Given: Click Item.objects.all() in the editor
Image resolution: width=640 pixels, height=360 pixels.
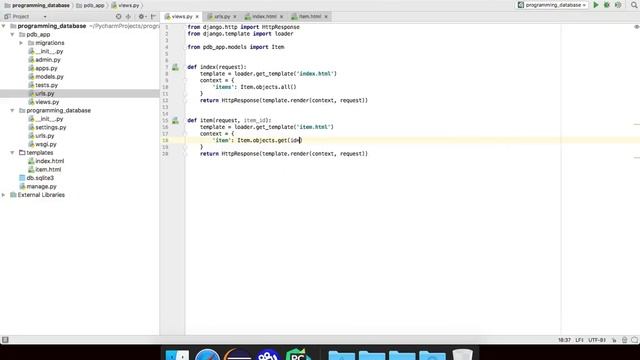Looking at the screenshot, I should click(x=268, y=87).
